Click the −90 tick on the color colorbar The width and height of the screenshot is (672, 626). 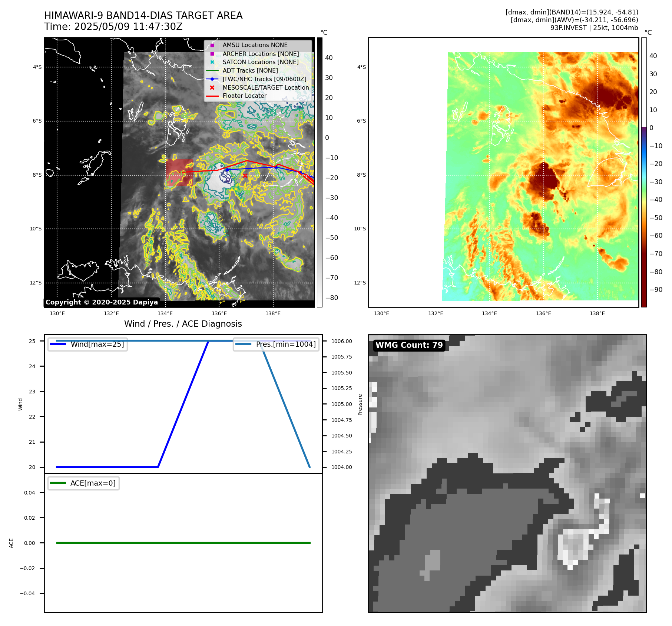tap(656, 290)
